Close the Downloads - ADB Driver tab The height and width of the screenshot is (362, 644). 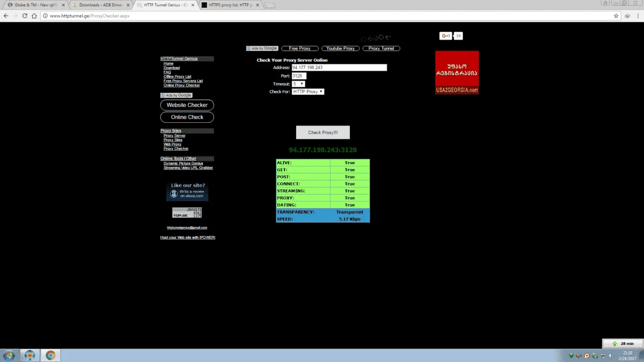(x=129, y=5)
